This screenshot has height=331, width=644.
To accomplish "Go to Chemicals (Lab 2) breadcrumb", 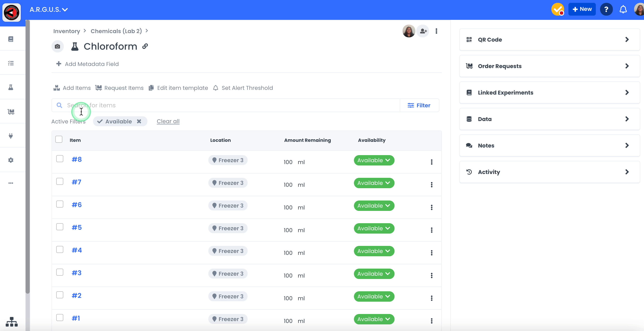I will 116,31.
